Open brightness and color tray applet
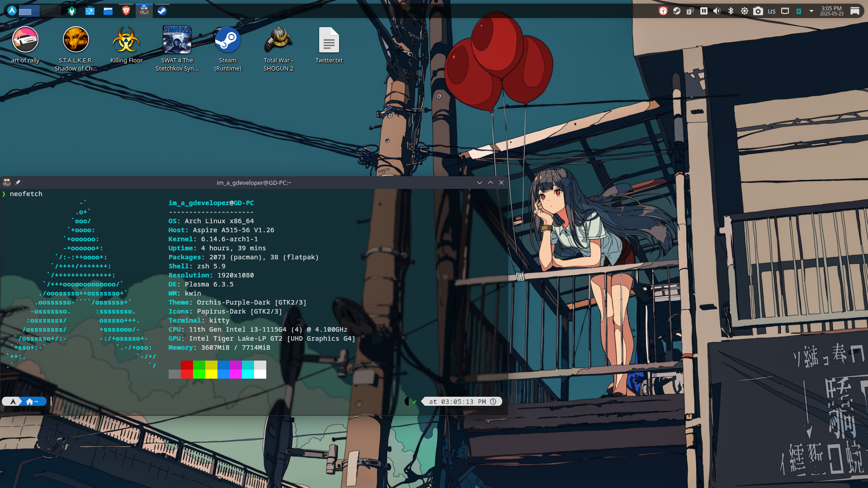 point(745,11)
